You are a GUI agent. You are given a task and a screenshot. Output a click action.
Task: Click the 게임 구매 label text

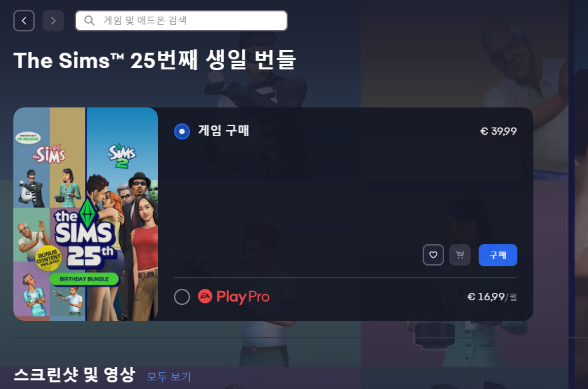coord(223,131)
